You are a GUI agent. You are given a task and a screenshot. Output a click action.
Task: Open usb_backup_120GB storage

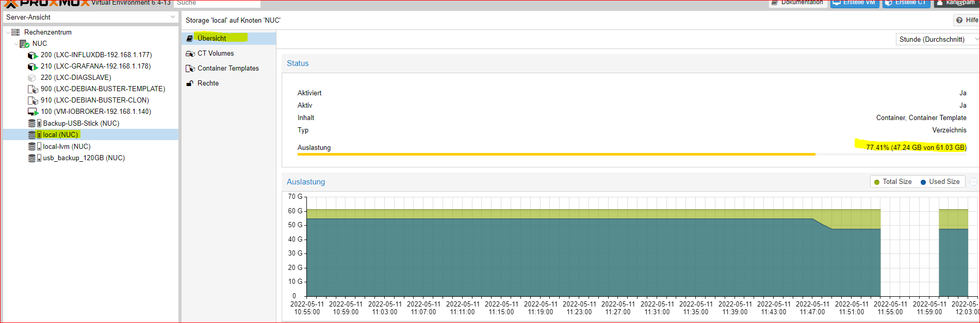pyautogui.click(x=84, y=158)
